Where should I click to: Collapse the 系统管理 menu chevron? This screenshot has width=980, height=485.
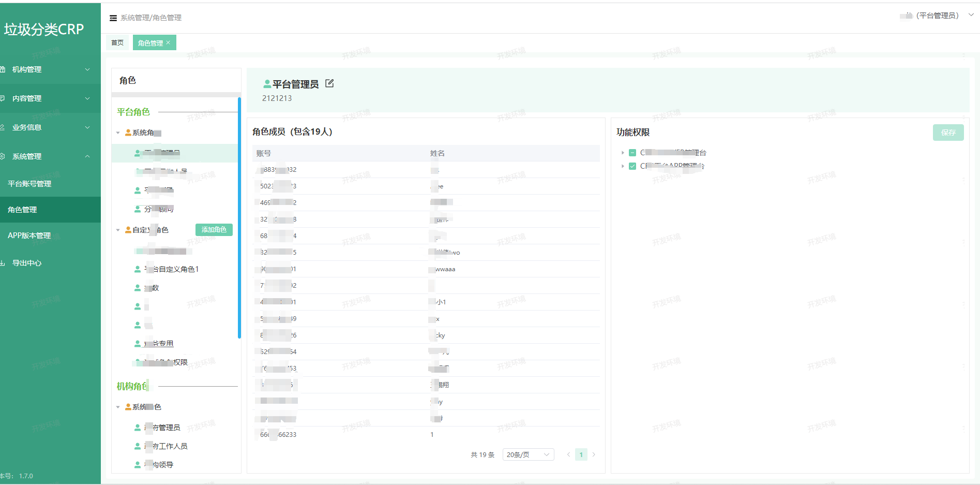87,156
